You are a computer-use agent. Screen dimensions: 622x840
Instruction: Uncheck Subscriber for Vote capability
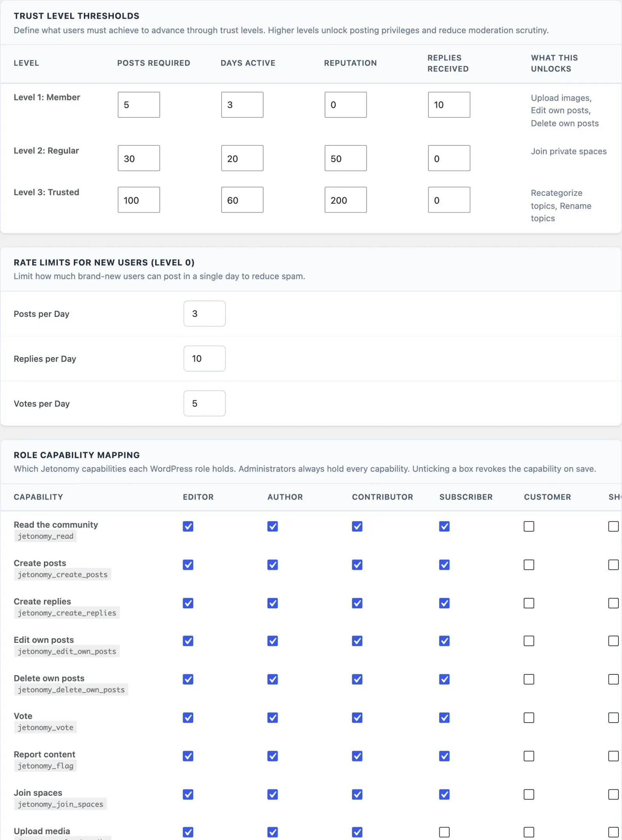pyautogui.click(x=444, y=718)
